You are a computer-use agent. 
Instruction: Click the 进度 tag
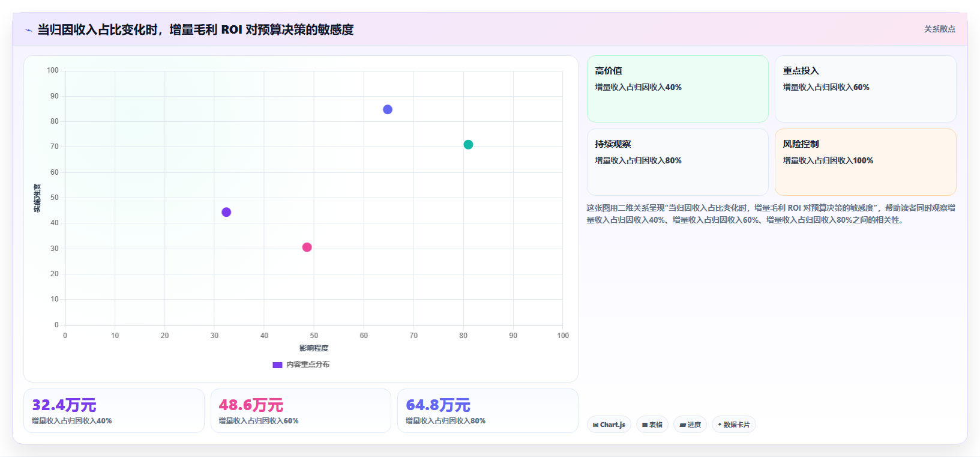pos(690,425)
